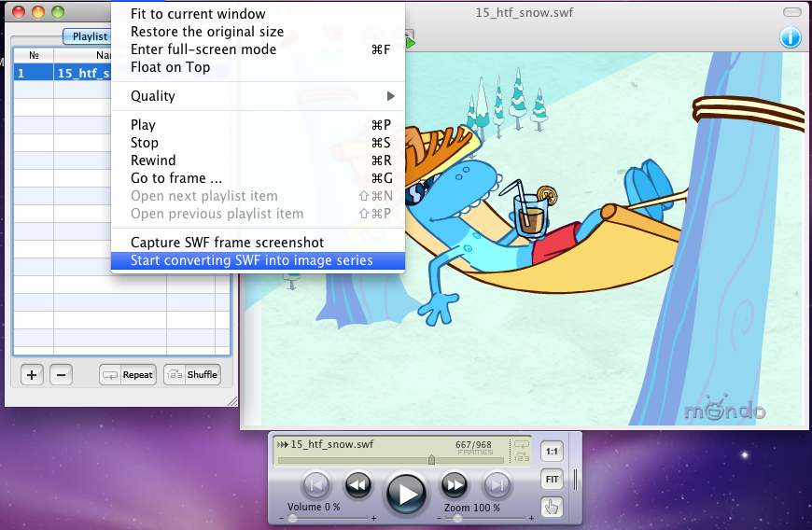Click the green play arrow icon in the toolbar
This screenshot has height=530, width=812.
410,42
